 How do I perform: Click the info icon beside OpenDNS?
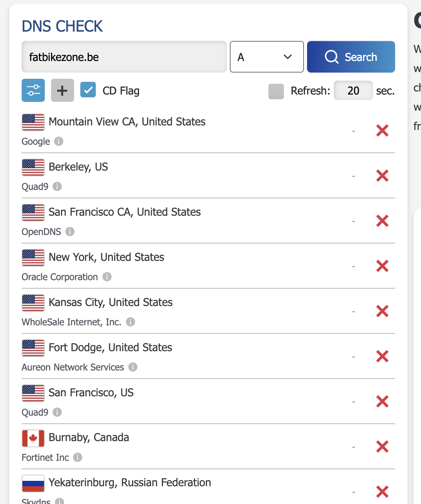(70, 232)
